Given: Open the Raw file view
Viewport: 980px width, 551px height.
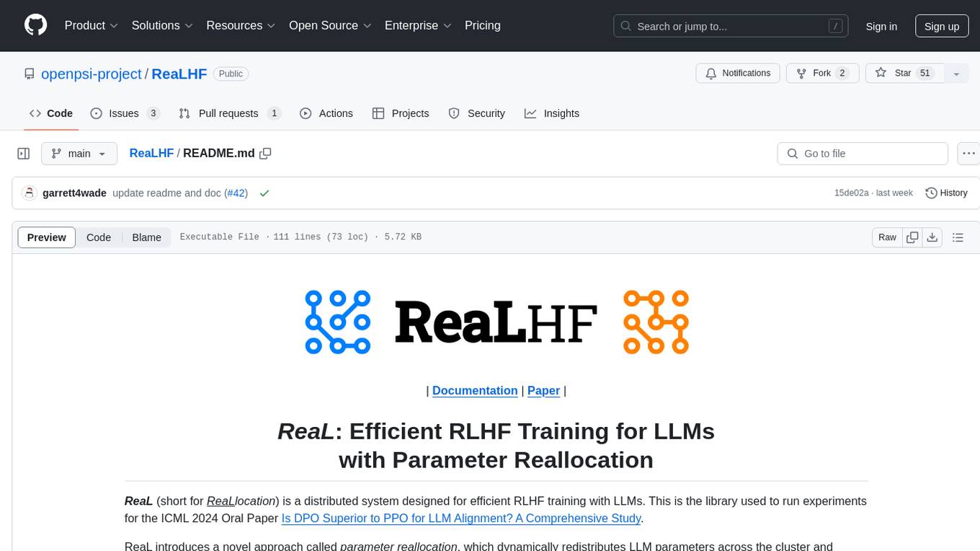Looking at the screenshot, I should coord(887,237).
